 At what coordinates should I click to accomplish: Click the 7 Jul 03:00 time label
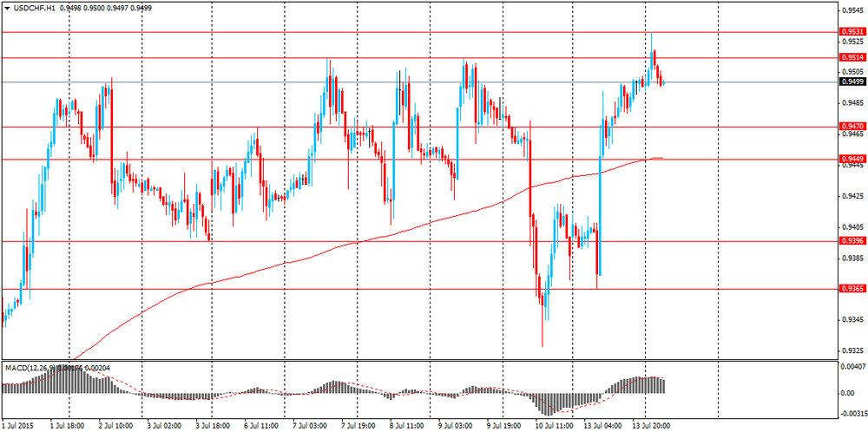309,426
